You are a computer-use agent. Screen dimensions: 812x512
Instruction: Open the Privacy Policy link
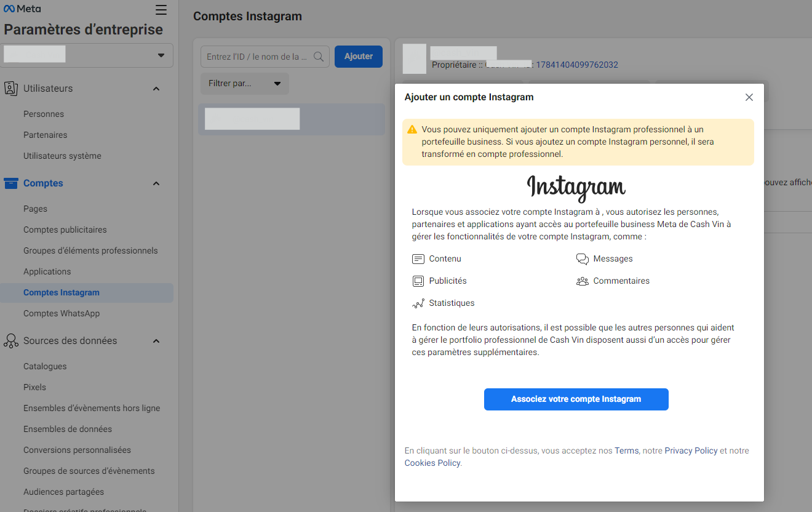click(x=691, y=450)
